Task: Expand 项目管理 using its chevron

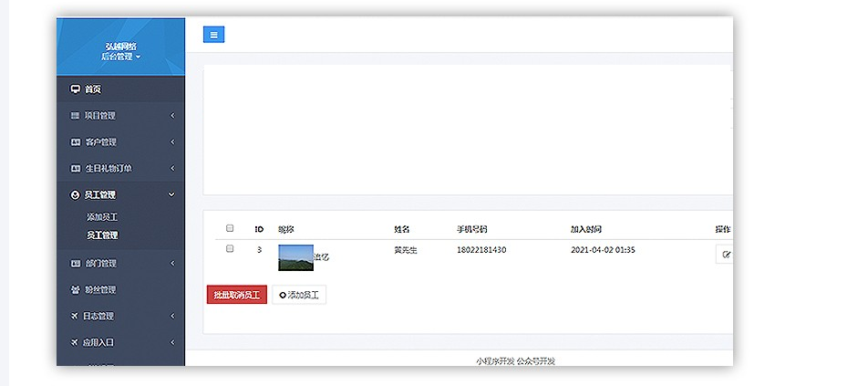Action: point(172,116)
